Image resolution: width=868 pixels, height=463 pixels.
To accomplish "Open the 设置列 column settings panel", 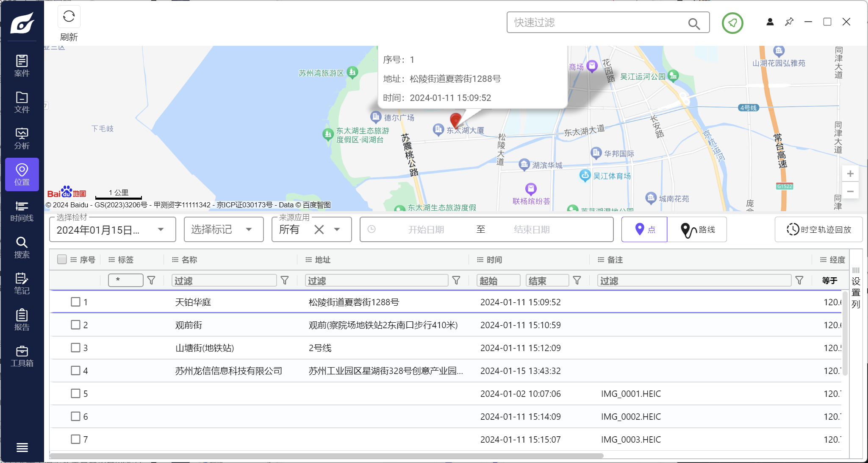I will point(856,288).
